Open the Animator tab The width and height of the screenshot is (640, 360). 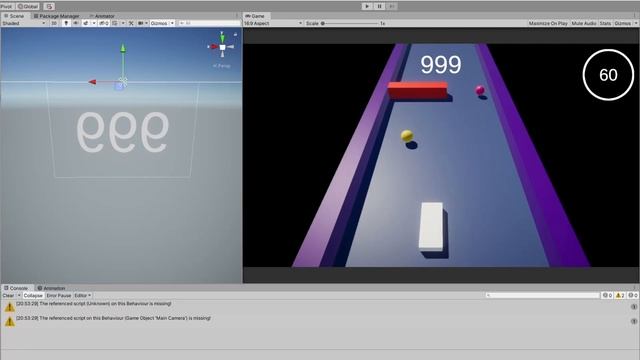(102, 16)
